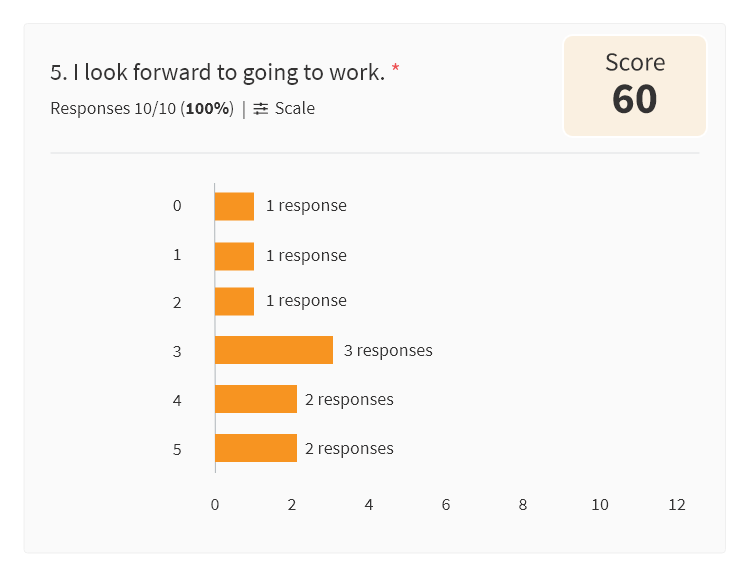
Task: Click the bold 100% response rate
Action: [x=207, y=109]
